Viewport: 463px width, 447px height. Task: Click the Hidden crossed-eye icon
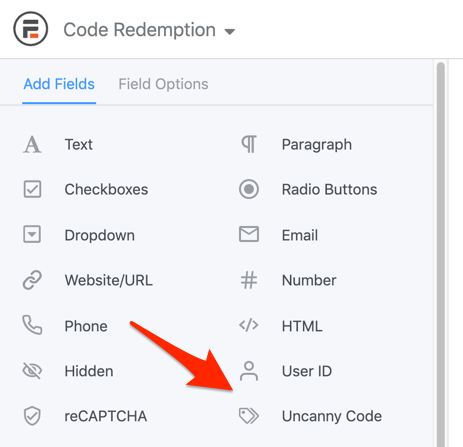[x=32, y=370]
